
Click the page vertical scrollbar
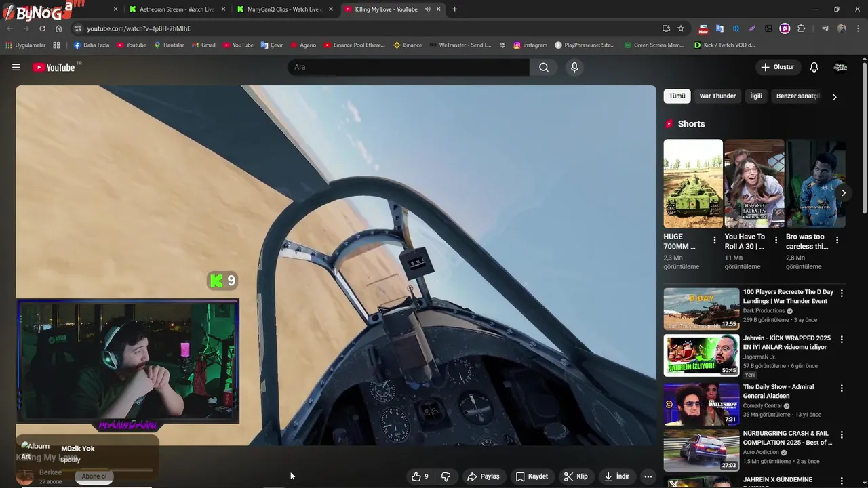pos(865,139)
